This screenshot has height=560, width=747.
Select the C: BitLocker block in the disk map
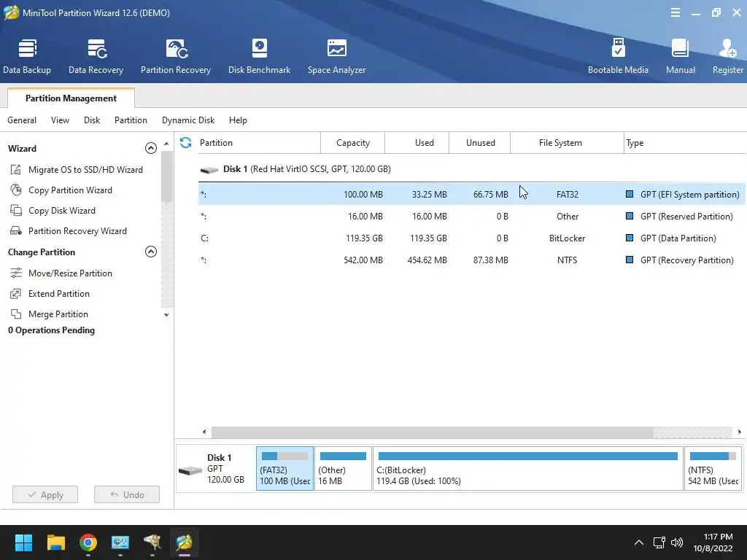(x=528, y=469)
